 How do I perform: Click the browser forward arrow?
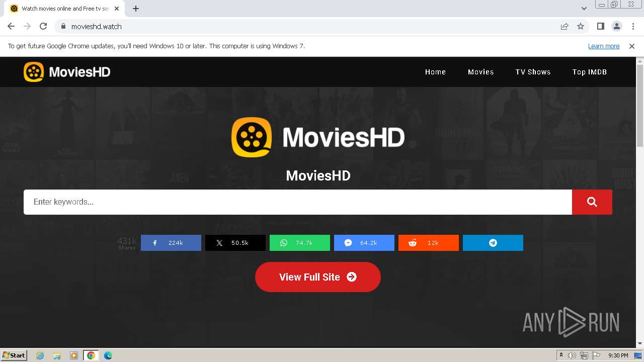coord(27,26)
